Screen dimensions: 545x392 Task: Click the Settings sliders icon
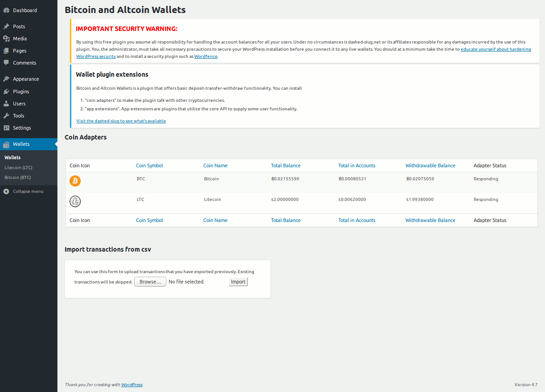(x=6, y=128)
